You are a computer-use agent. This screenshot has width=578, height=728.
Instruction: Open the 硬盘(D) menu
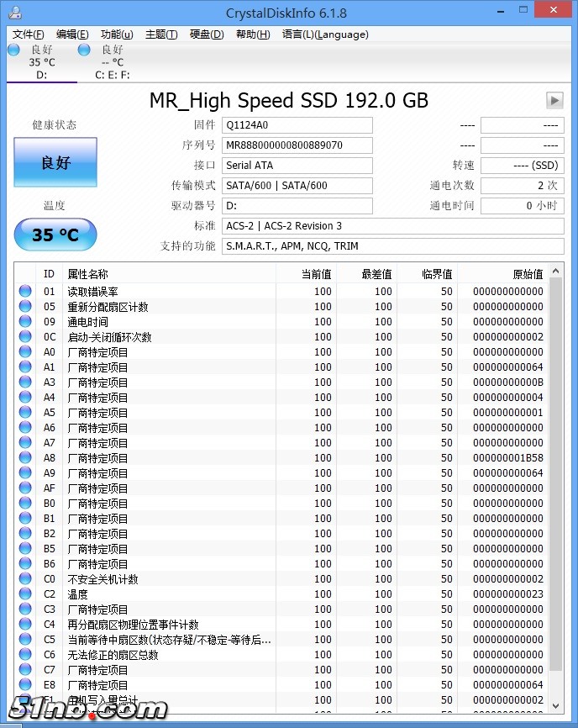(207, 34)
